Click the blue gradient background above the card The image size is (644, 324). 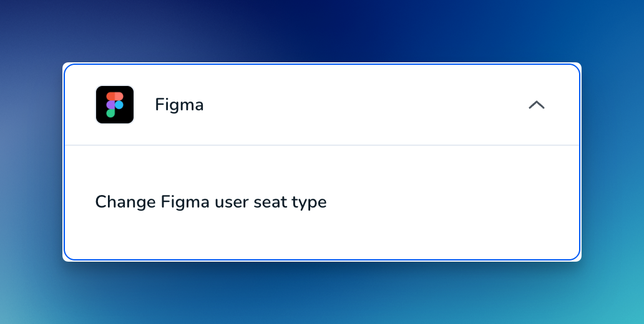(x=322, y=29)
